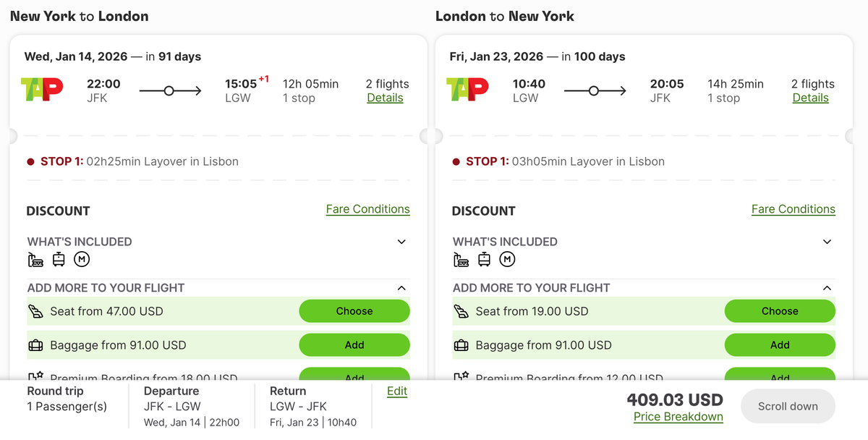Open Fare Conditions for the return flight
Image resolution: width=868 pixels, height=440 pixels.
pos(793,209)
